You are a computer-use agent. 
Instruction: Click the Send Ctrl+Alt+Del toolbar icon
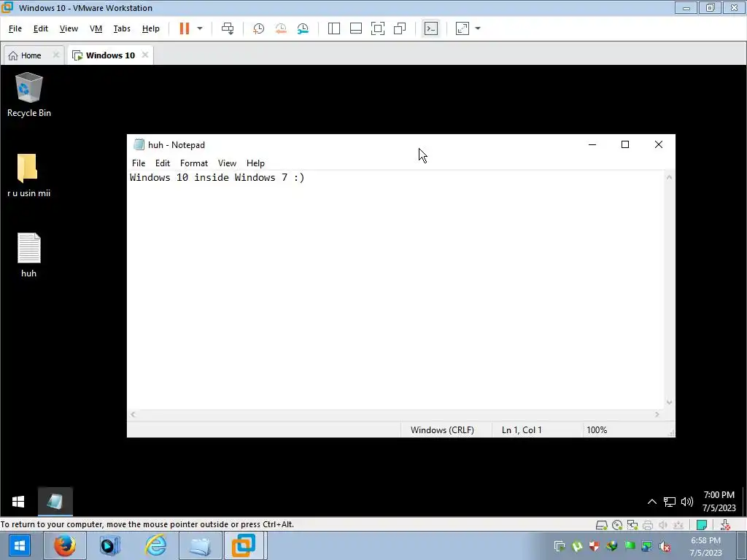point(228,28)
